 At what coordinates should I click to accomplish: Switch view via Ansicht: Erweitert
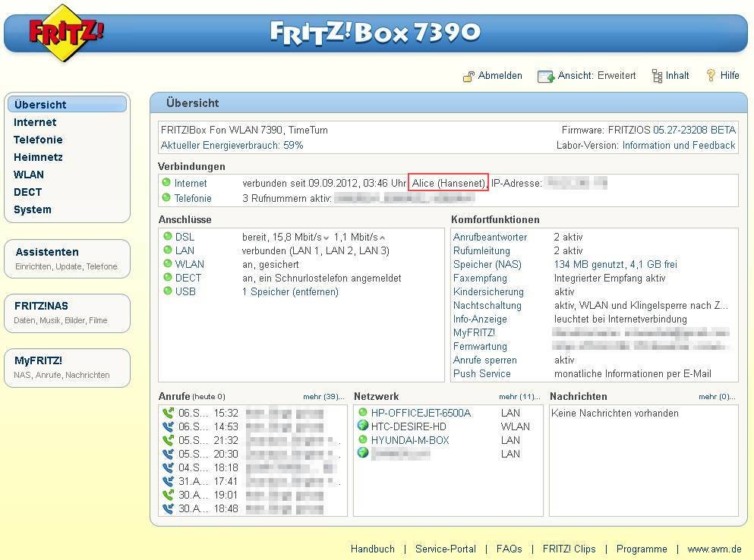597,75
